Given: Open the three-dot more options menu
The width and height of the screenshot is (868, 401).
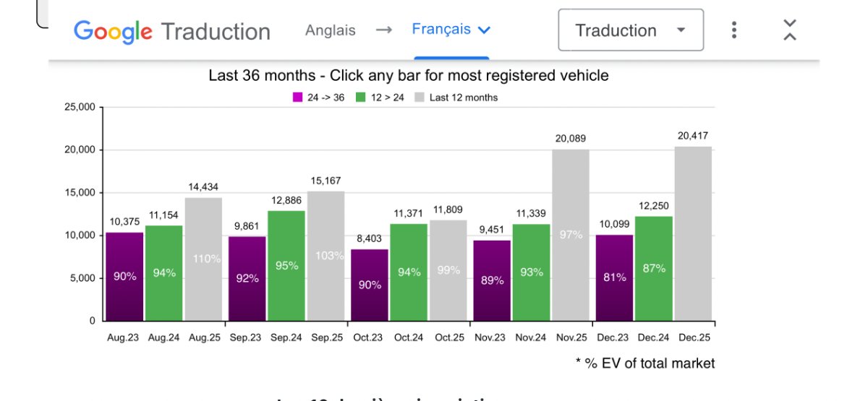Looking at the screenshot, I should 734,30.
